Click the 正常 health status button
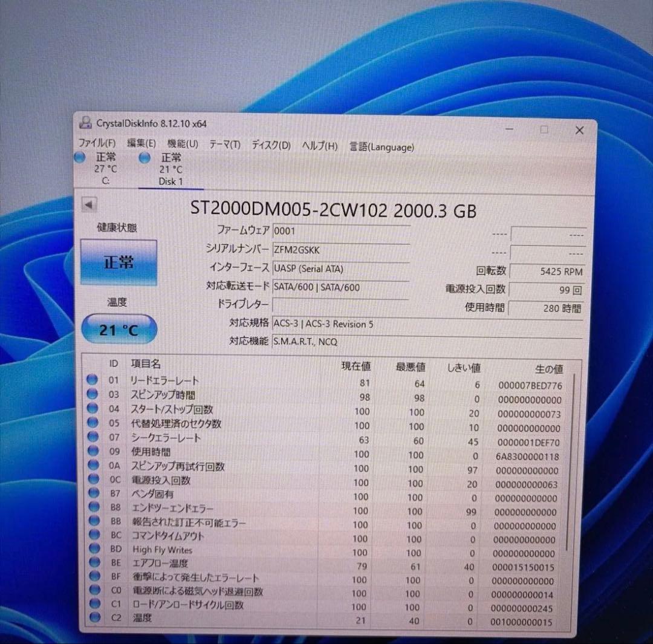This screenshot has height=644, width=653. click(118, 262)
